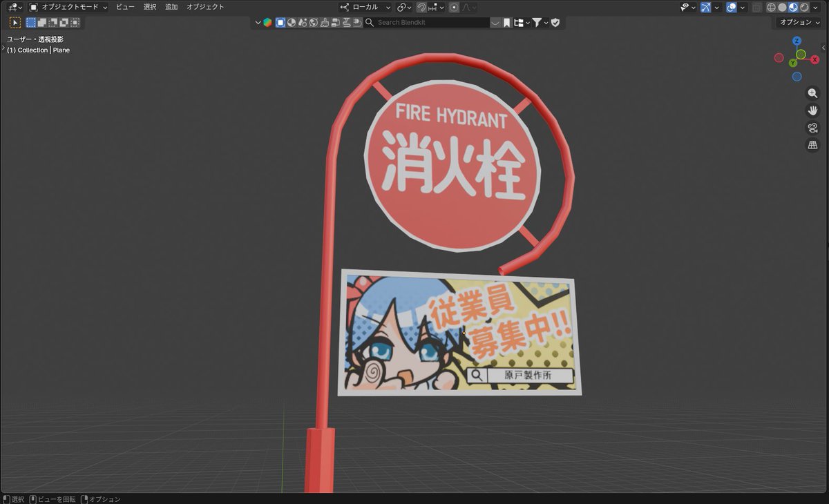829x504 pixels.
Task: Switch to material preview shading
Action: 793,7
